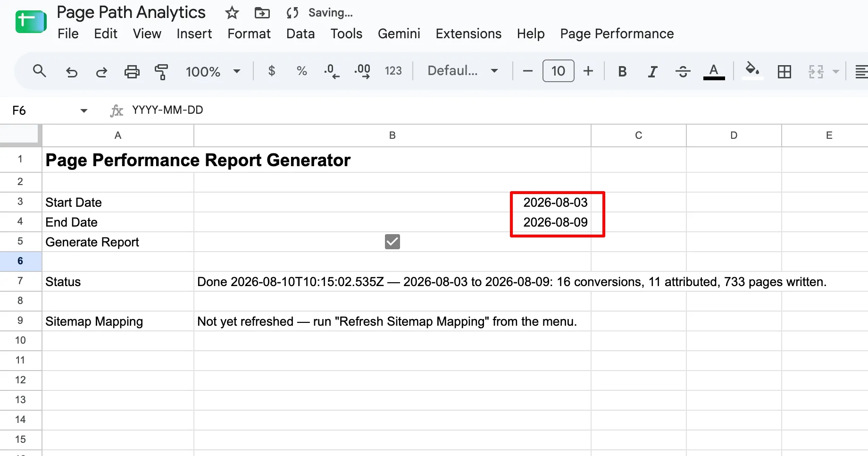Open the Format menu
Screen dimensions: 868x456
tap(249, 34)
